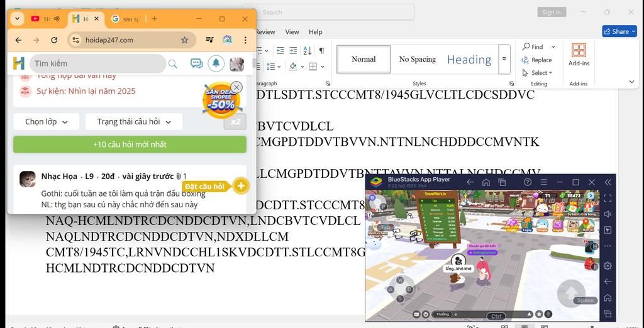Click the hoidap247 search magnifier icon
This screenshot has width=644, height=328.
[x=173, y=63]
